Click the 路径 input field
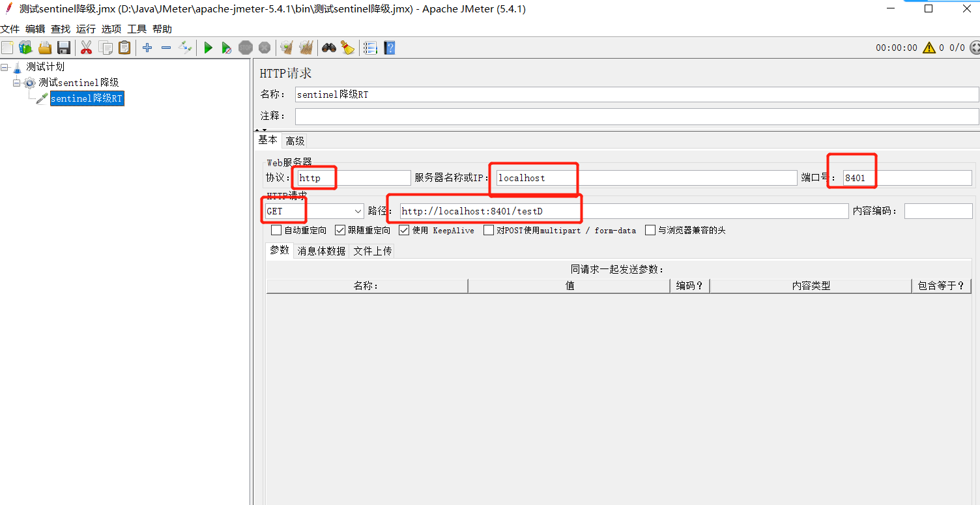The image size is (980, 505). [x=624, y=211]
